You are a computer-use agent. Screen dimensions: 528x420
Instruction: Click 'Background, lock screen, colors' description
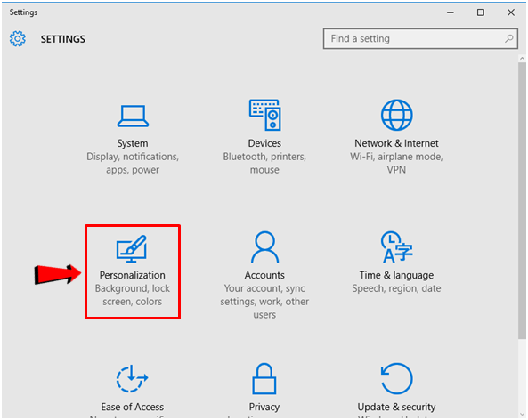tap(133, 295)
